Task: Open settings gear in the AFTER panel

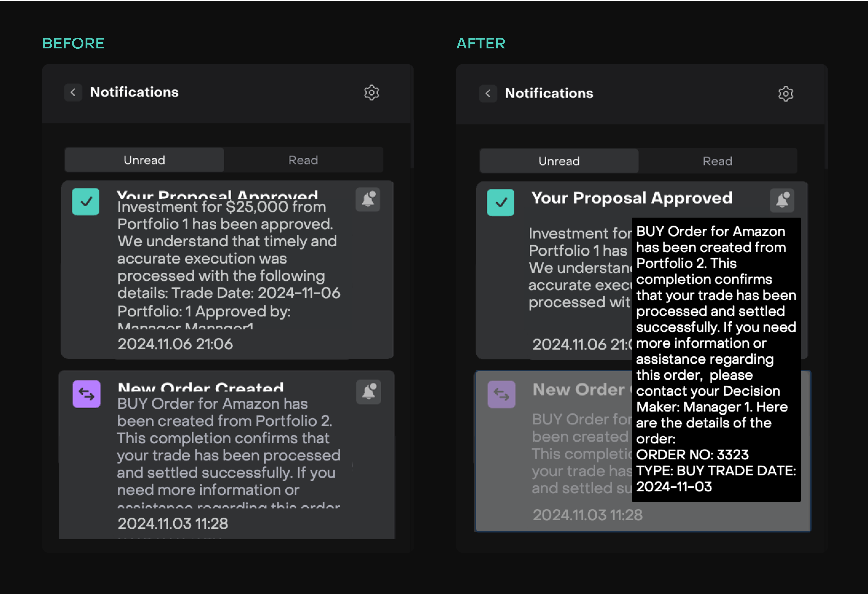Action: pyautogui.click(x=785, y=94)
